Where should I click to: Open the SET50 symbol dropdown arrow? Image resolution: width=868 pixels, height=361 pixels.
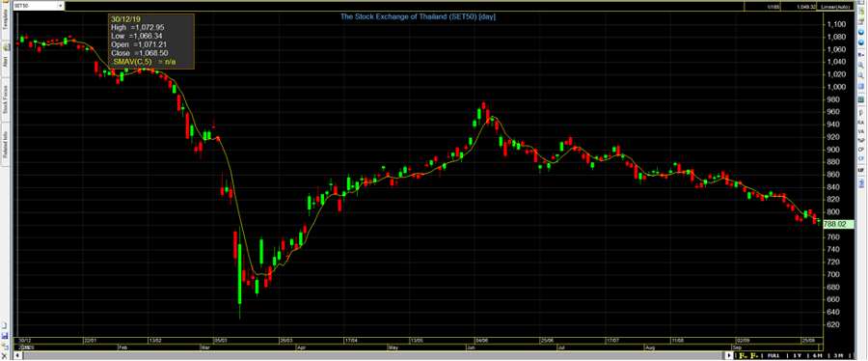[61, 6]
